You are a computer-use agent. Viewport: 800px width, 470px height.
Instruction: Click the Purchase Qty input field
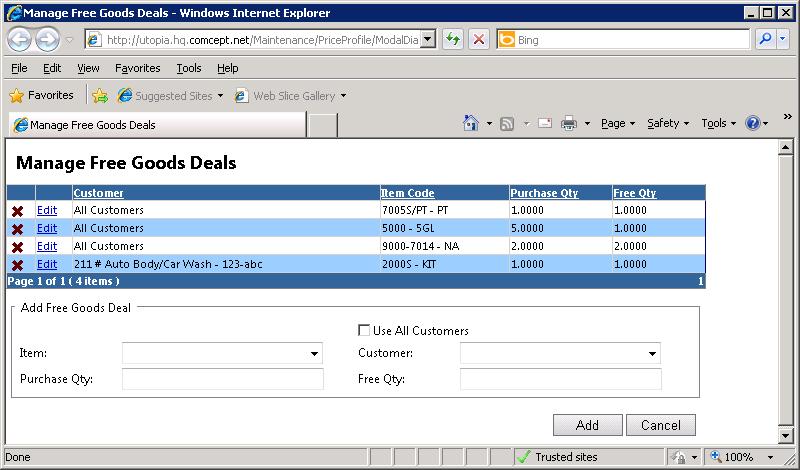pos(223,379)
